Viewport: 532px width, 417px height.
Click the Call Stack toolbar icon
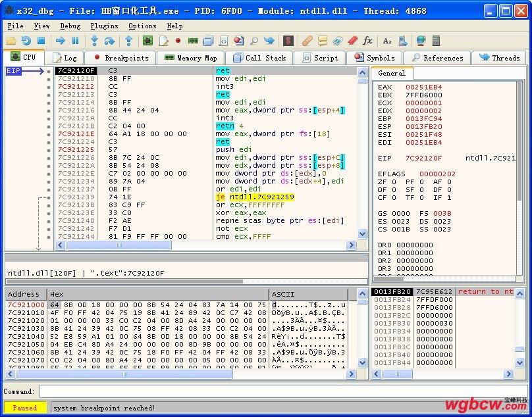[x=208, y=41]
